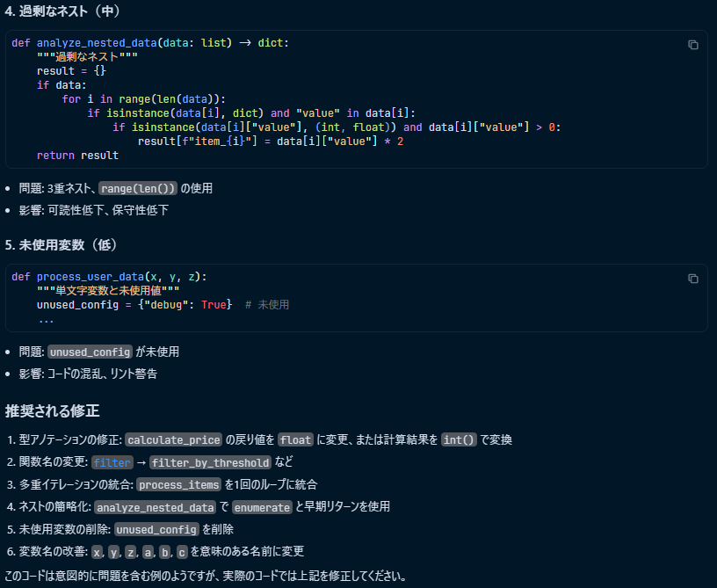Click the bullet 影響: コードの混乱、リント警告
The width and height of the screenshot is (717, 588).
88,374
